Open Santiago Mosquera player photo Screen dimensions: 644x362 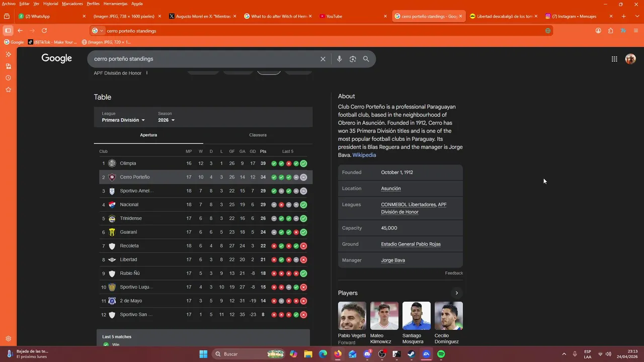click(x=417, y=316)
